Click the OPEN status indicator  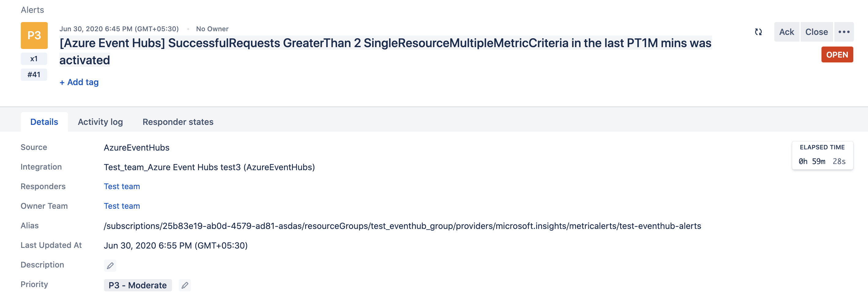point(838,54)
